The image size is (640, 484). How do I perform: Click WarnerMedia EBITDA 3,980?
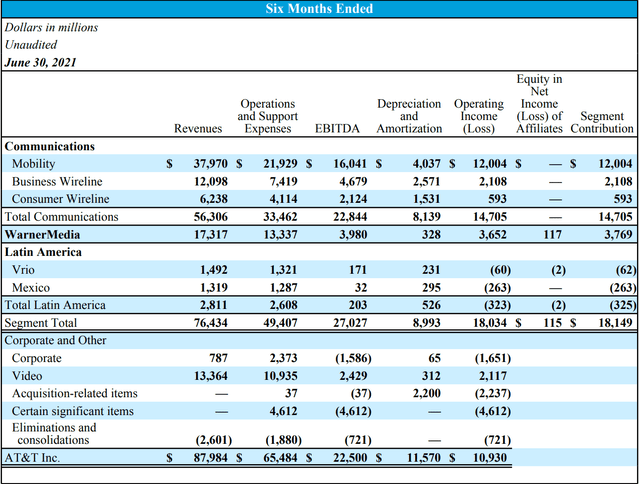pos(353,235)
